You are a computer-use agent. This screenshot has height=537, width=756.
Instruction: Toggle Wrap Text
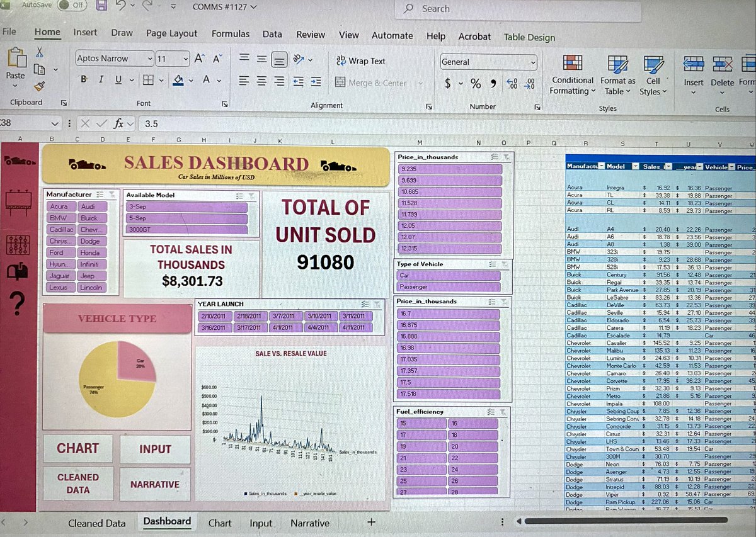361,61
